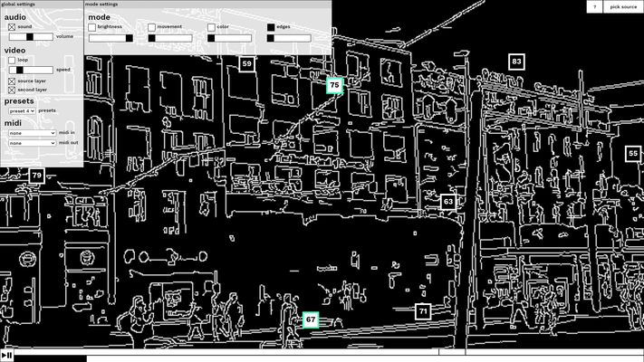Click the marker box labeled 55
This screenshot has height=362, width=644.
pos(632,154)
